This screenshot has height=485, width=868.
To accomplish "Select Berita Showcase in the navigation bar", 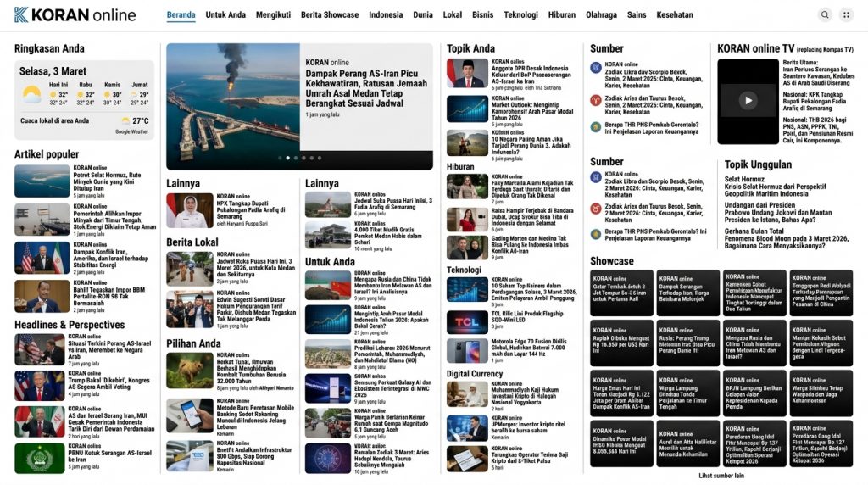I will pyautogui.click(x=330, y=14).
